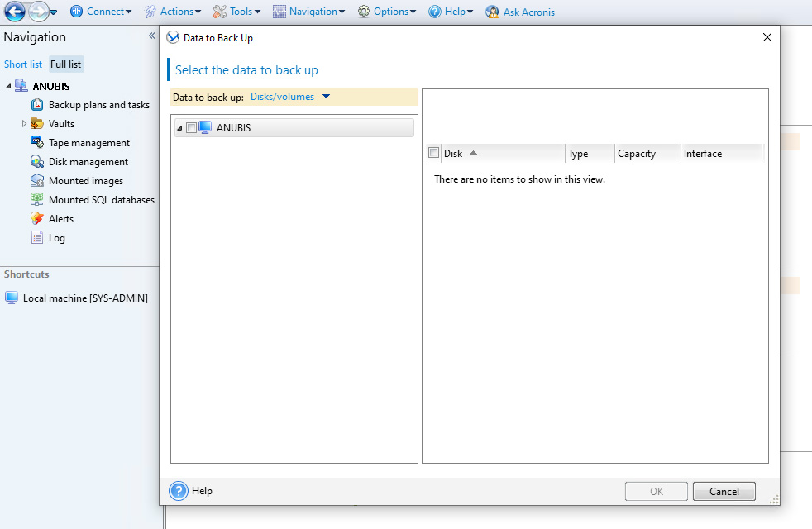Click the Tape management icon
Viewport: 812px width, 529px height.
[36, 142]
